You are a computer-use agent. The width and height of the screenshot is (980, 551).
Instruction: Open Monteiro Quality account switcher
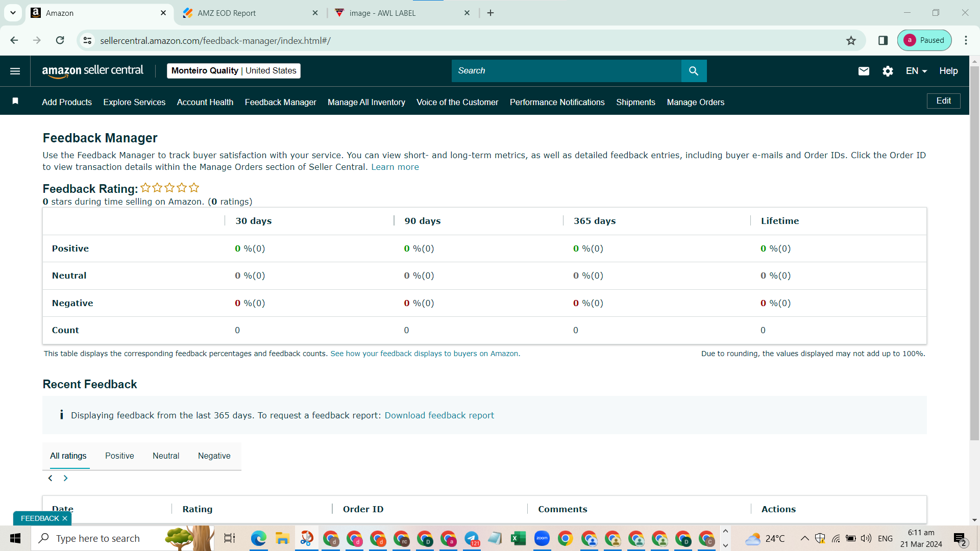coord(234,71)
